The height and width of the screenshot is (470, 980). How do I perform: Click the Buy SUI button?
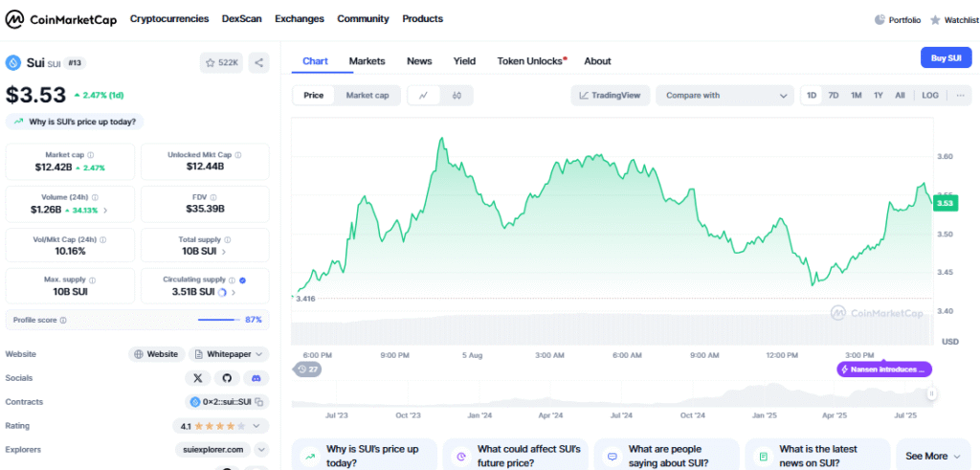[946, 58]
